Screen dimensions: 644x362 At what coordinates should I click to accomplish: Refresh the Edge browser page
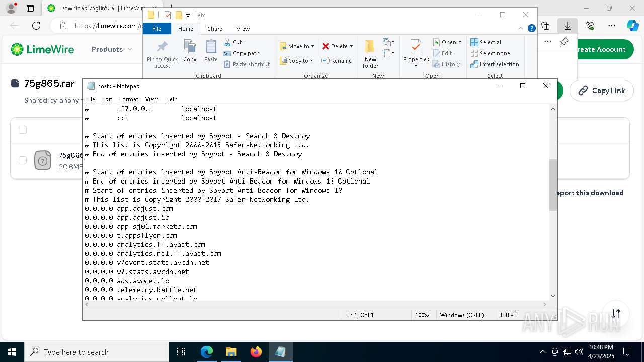point(36,26)
